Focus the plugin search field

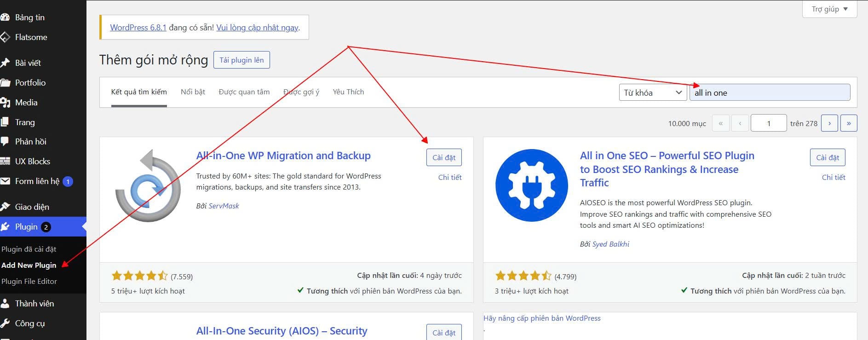pos(770,92)
